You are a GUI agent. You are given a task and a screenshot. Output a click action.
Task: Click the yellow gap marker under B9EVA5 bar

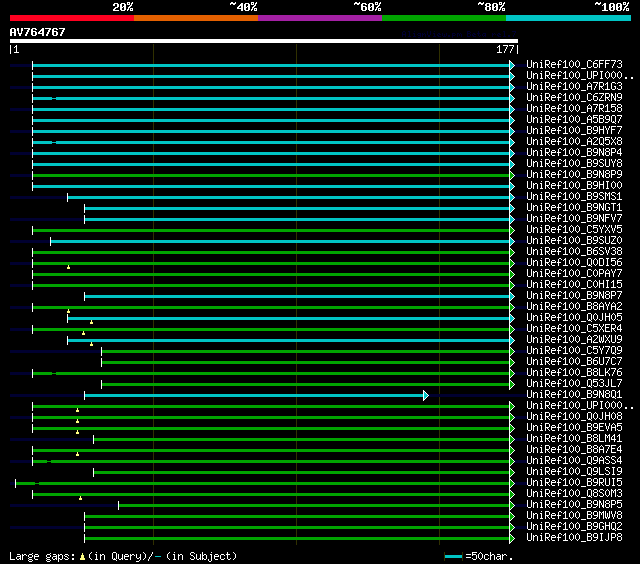point(78,432)
